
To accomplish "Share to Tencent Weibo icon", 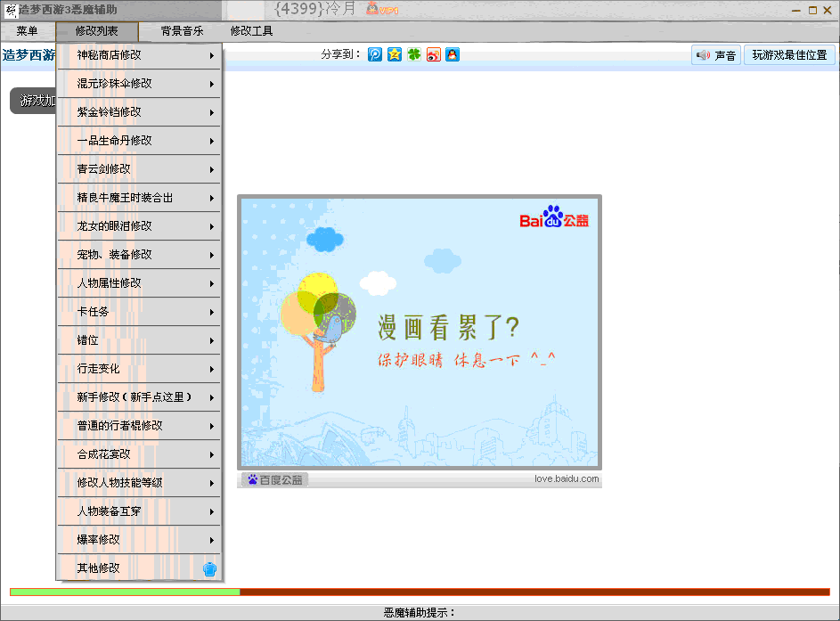I will pos(375,54).
